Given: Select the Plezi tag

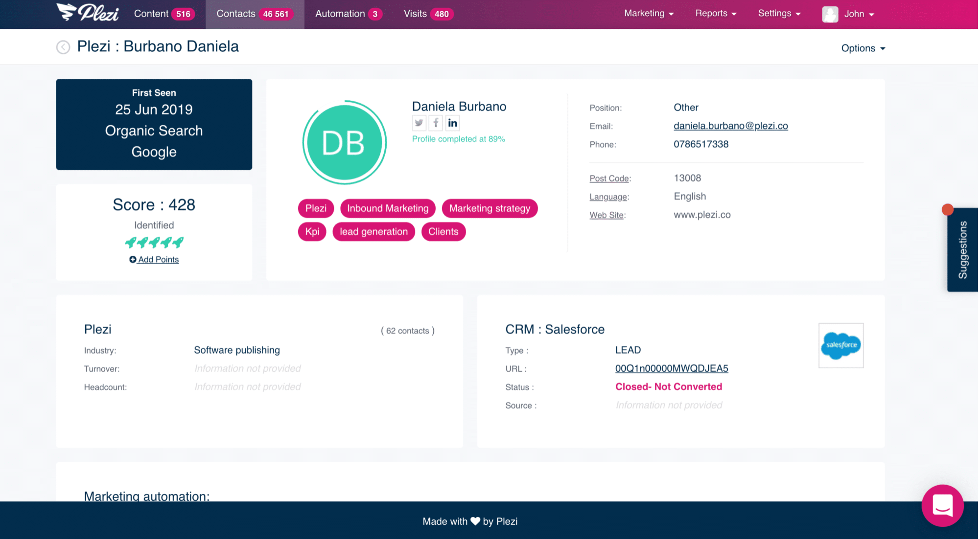Looking at the screenshot, I should (x=316, y=208).
